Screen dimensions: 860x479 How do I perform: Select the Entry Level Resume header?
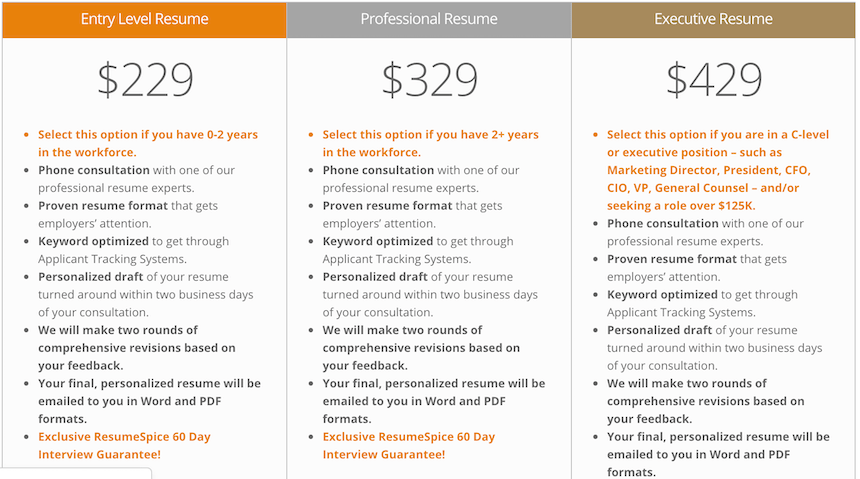point(144,19)
